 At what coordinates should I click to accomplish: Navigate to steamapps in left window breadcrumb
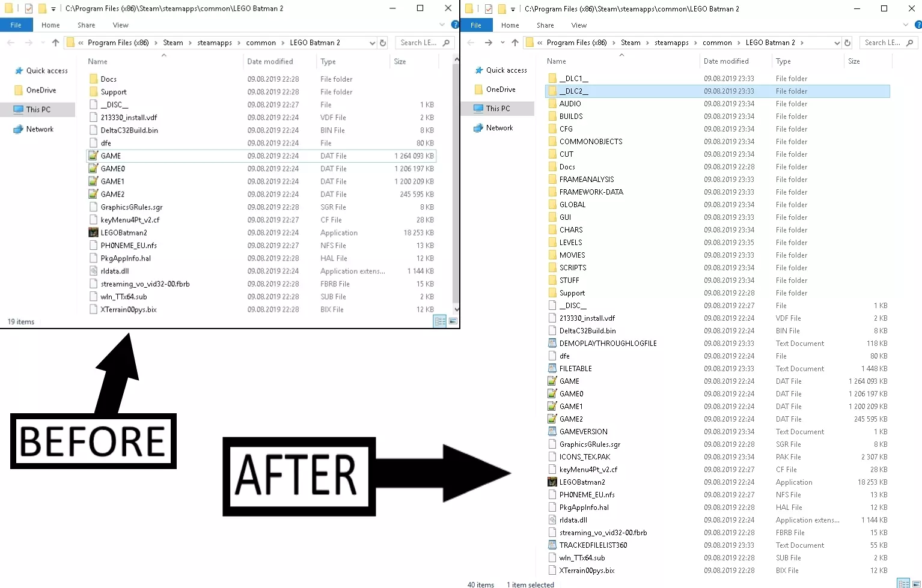pyautogui.click(x=215, y=43)
